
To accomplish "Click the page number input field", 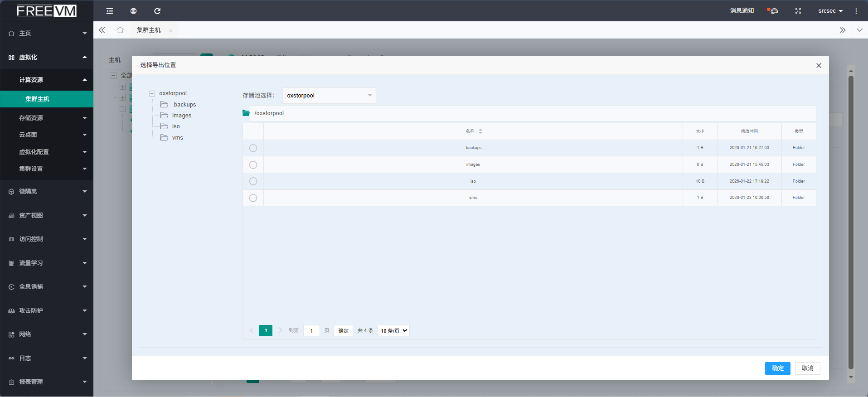I will [x=311, y=331].
